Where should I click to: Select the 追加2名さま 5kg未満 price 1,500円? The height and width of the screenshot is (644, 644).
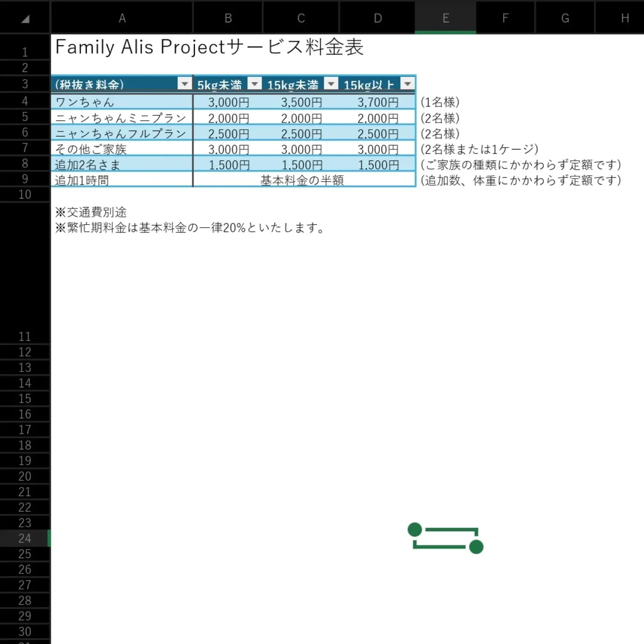point(229,165)
